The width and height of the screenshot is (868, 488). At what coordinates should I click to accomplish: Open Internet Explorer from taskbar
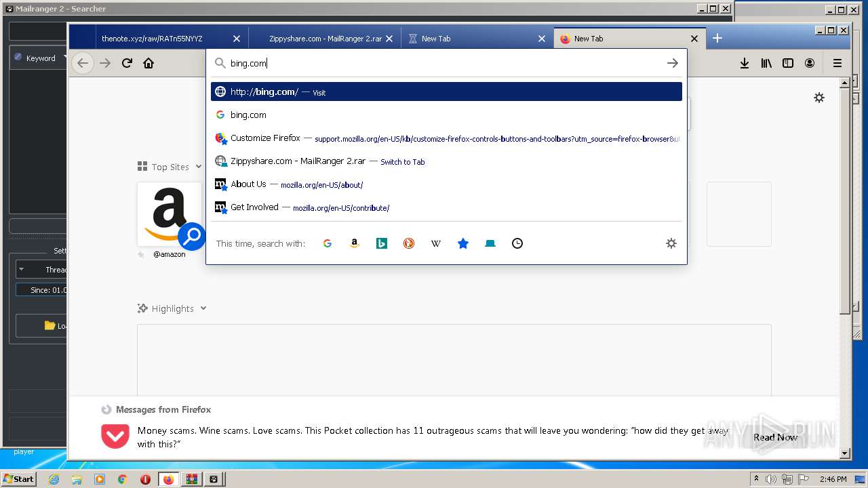pyautogui.click(x=54, y=479)
